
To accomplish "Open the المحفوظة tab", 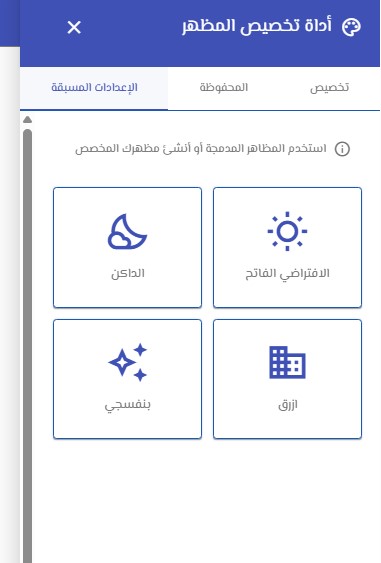I will (x=224, y=88).
